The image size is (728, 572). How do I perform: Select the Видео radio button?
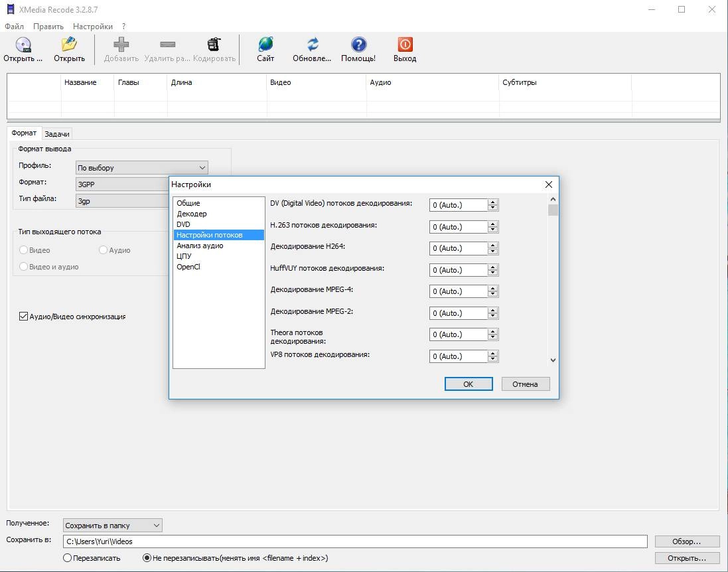coord(23,250)
